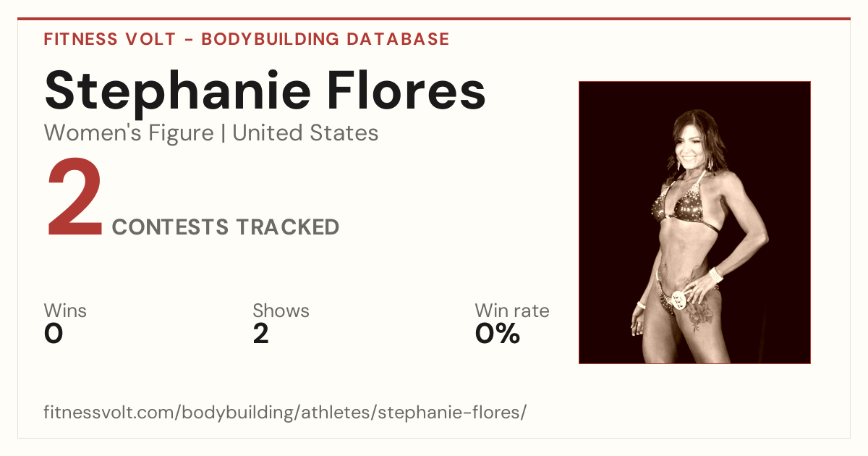868x456 pixels.
Task: Click the fitnessvolt.com athlete URL
Action: [285, 413]
